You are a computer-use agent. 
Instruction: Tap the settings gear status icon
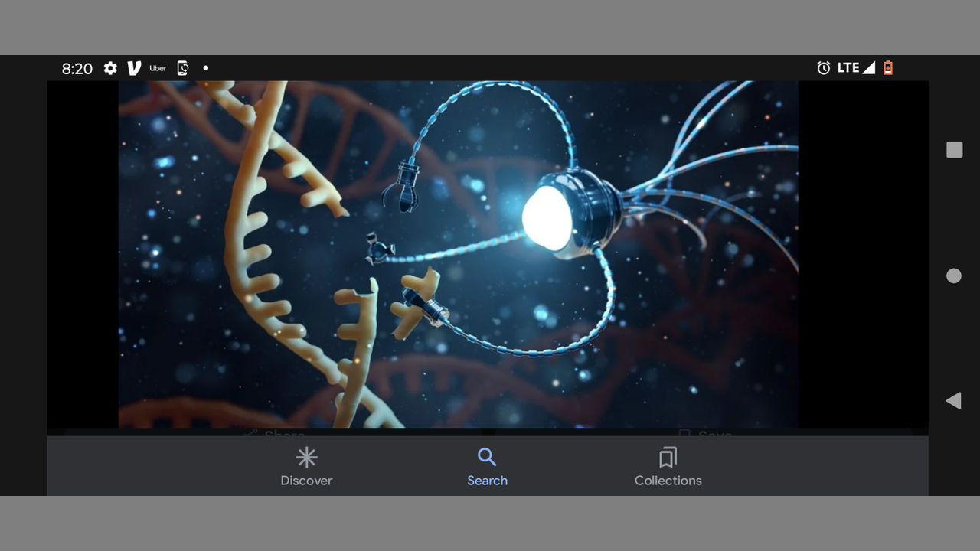111,68
